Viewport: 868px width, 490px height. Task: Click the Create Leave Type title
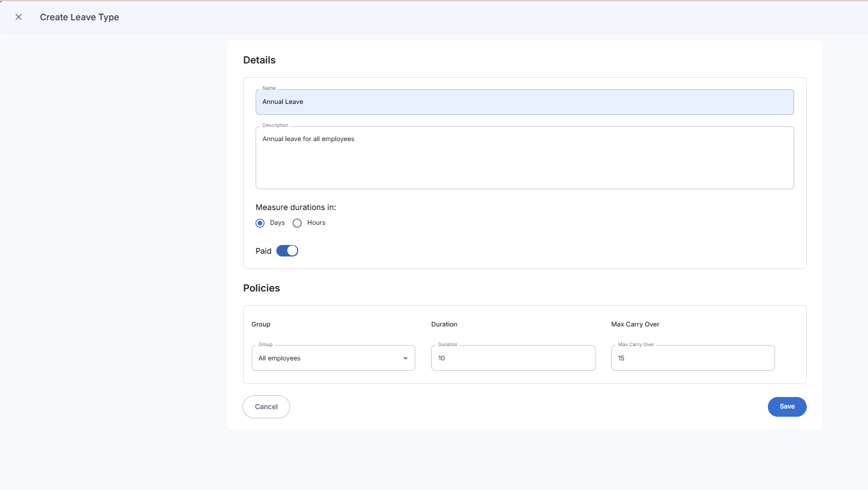[x=79, y=17]
